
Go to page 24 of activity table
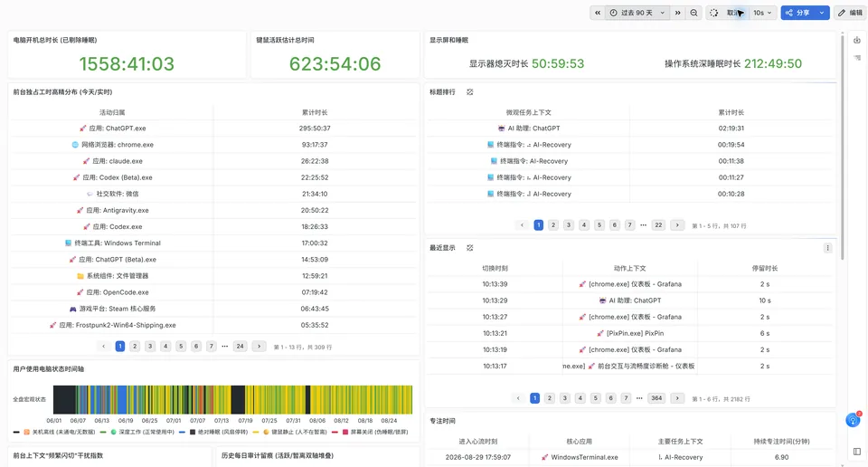click(x=240, y=347)
